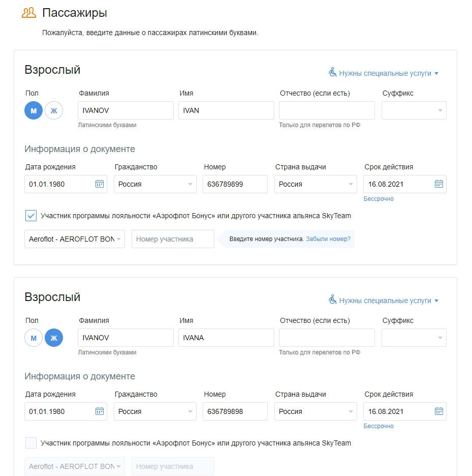
Task: Click second passenger's Бессрочно link
Action: coord(379,426)
